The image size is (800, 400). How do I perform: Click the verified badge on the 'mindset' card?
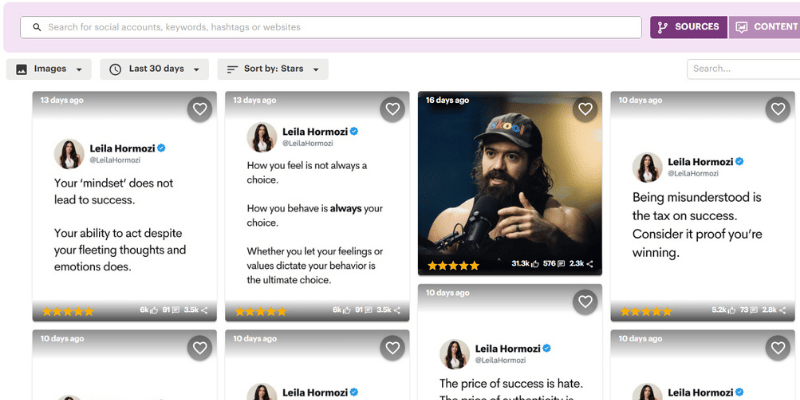click(161, 148)
